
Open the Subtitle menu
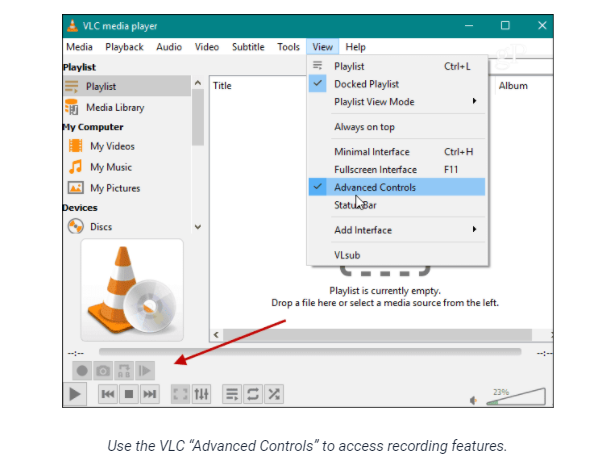pyautogui.click(x=248, y=47)
